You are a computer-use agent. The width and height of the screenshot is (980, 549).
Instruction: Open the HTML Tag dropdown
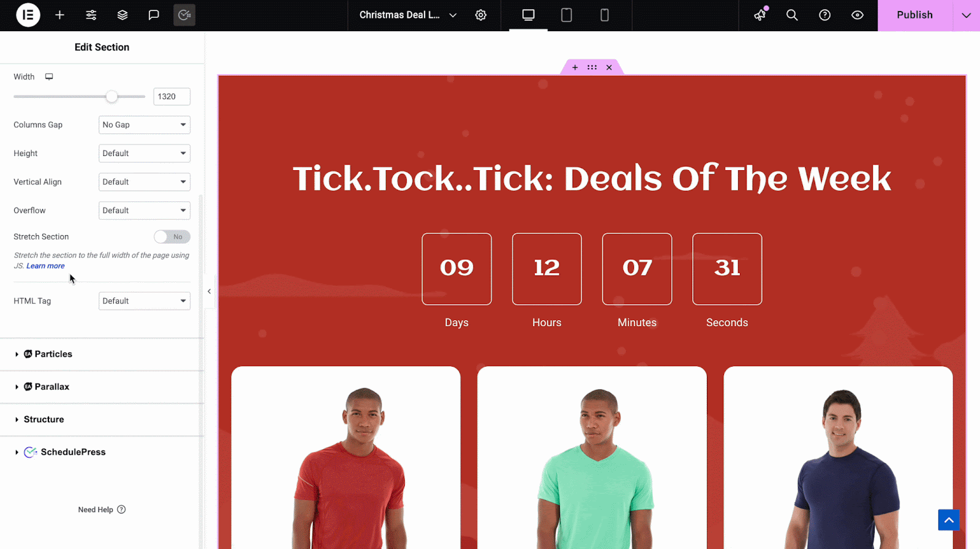pyautogui.click(x=145, y=301)
